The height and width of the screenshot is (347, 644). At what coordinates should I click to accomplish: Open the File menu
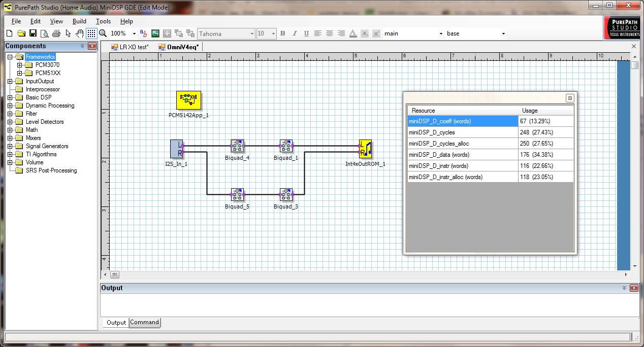16,21
